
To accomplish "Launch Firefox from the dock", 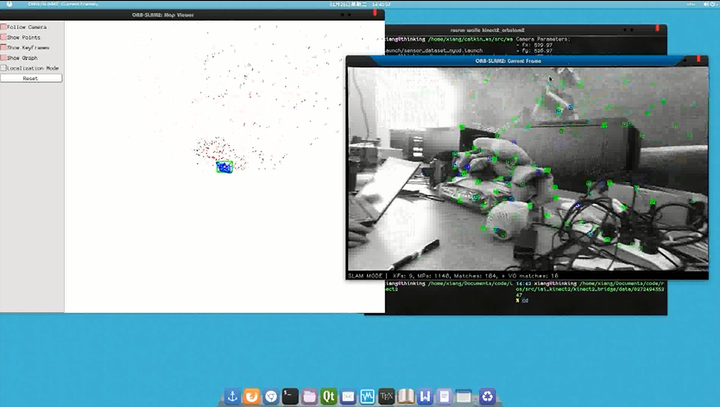I will pyautogui.click(x=252, y=396).
